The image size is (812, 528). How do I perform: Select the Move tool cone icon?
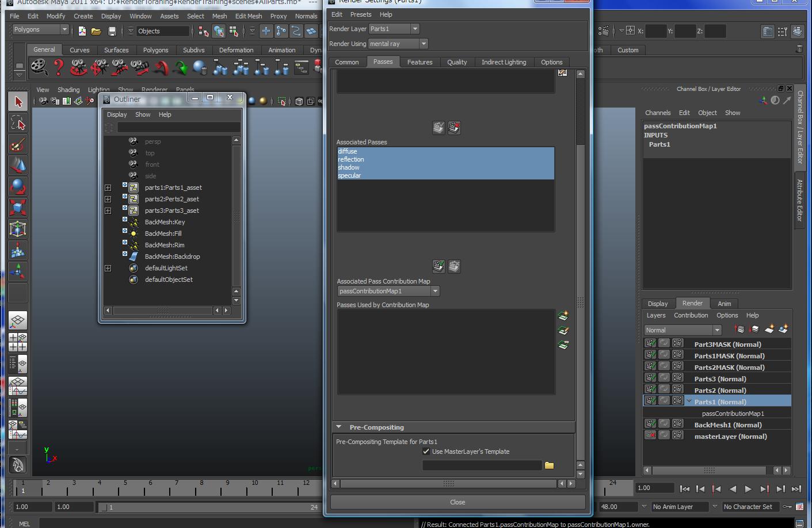pos(18,166)
